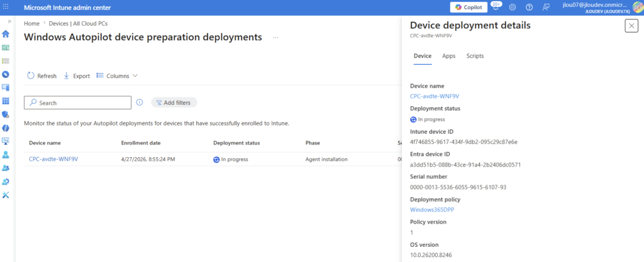Open the ellipsis menu beside page title

pos(275,38)
